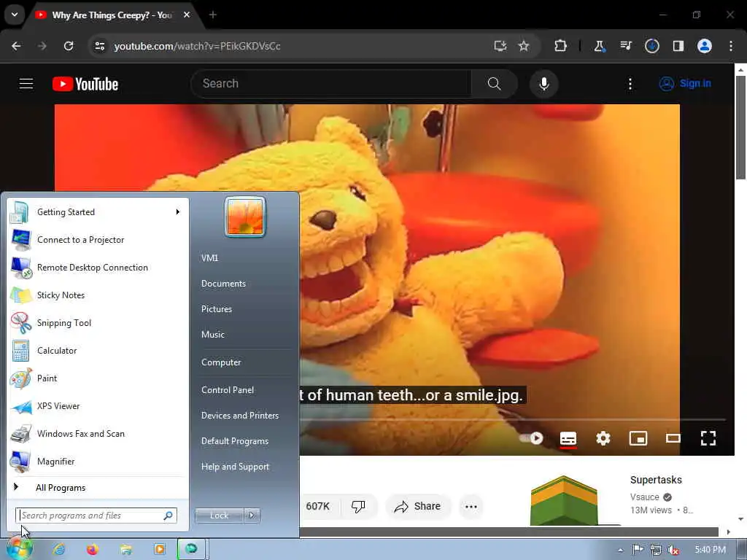Open Chrome Labs flask icon
This screenshot has height=560, width=747.
600,46
